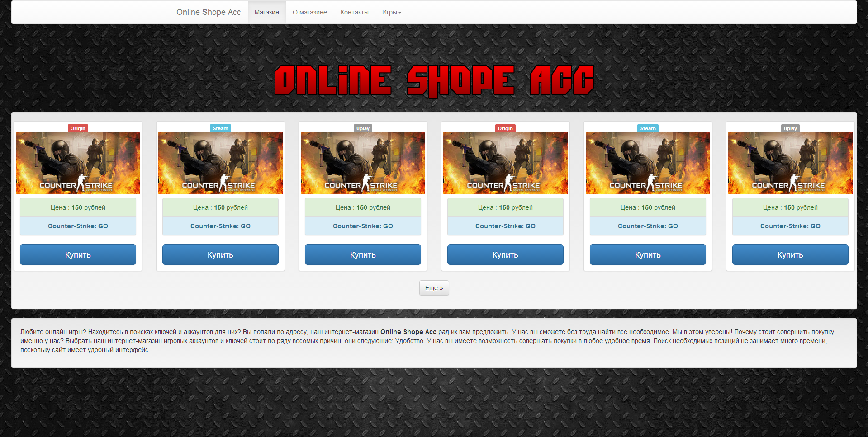868x437 pixels.
Task: Click the Steam badge on fifth card
Action: point(648,128)
